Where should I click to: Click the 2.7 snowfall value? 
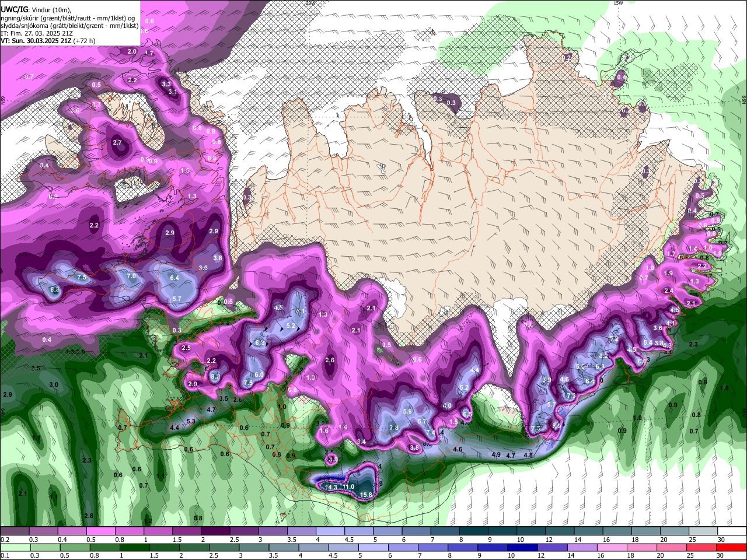pos(117,142)
